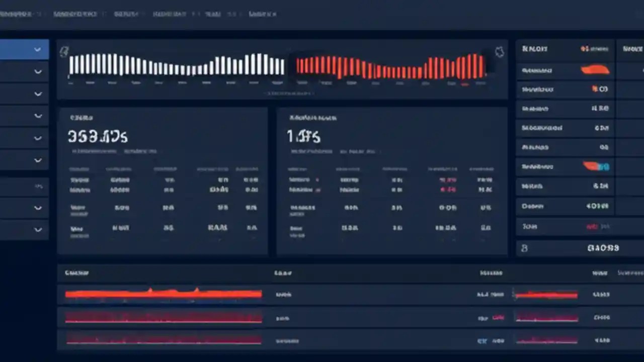The image size is (644, 362).
Task: Open the summary icon at the right panel footer
Action: (524, 248)
